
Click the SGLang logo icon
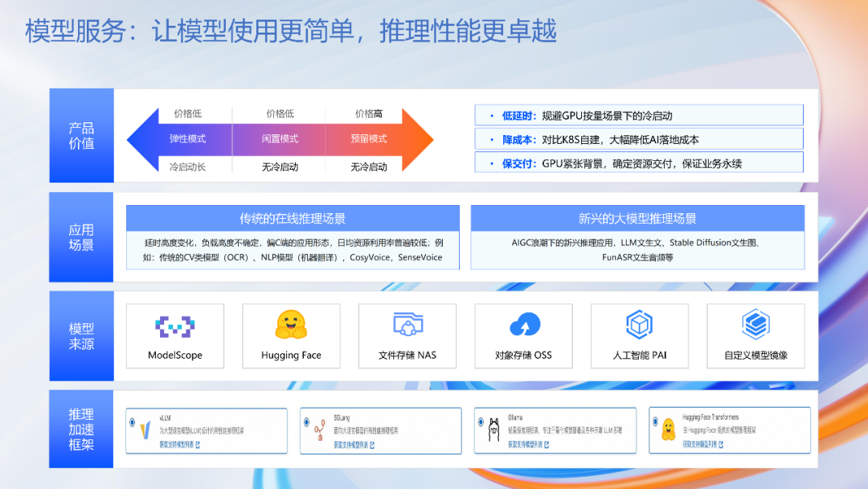(319, 430)
